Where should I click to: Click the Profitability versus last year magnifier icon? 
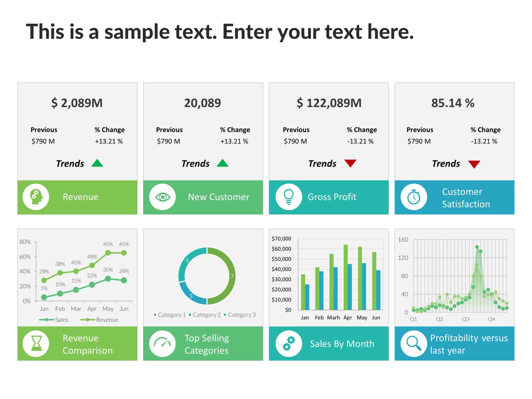click(x=414, y=347)
